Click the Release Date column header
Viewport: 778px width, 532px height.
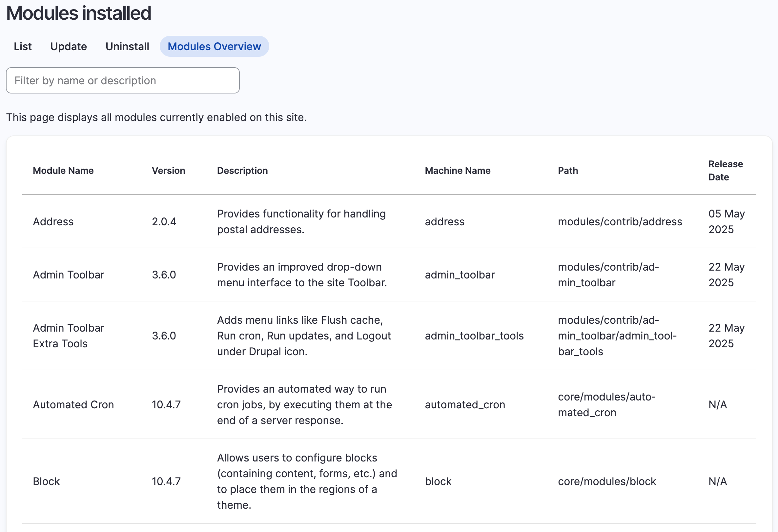[725, 171]
